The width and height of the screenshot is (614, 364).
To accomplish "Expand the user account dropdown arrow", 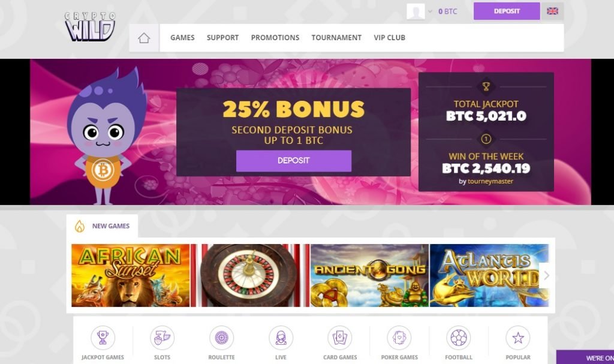I will pyautogui.click(x=430, y=11).
